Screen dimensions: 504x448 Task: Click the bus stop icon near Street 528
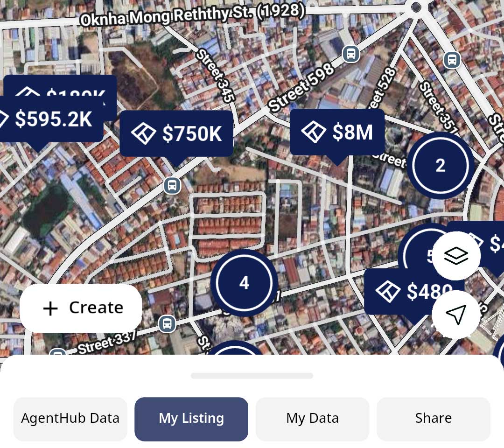(451, 60)
